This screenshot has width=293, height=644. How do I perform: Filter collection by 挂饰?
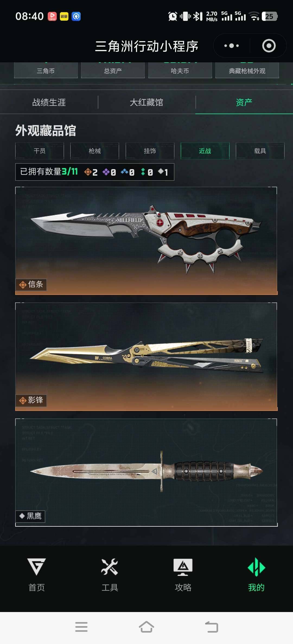pyautogui.click(x=150, y=151)
